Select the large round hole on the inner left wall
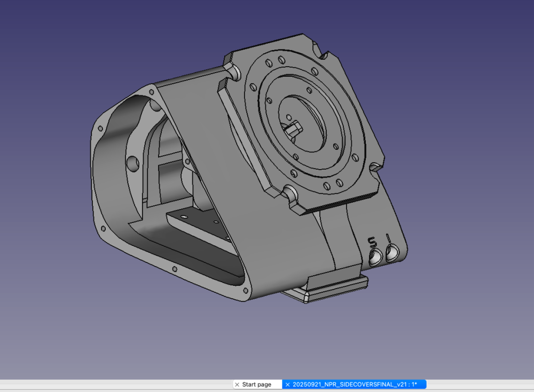 132,164
